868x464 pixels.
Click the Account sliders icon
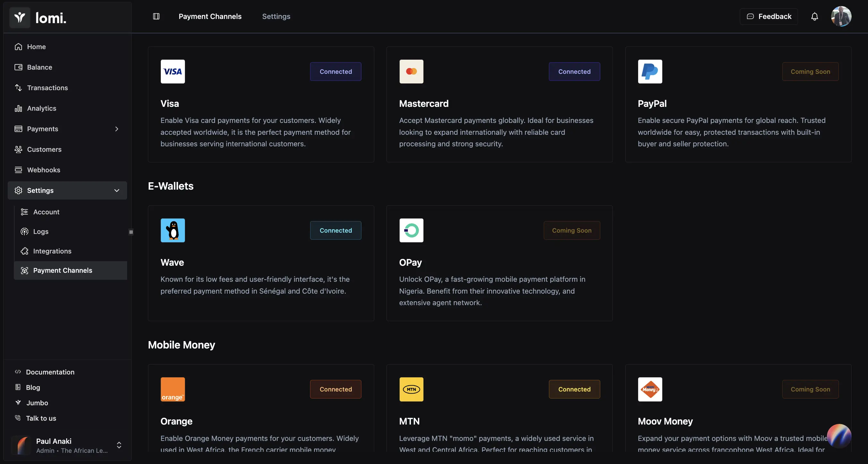24,212
